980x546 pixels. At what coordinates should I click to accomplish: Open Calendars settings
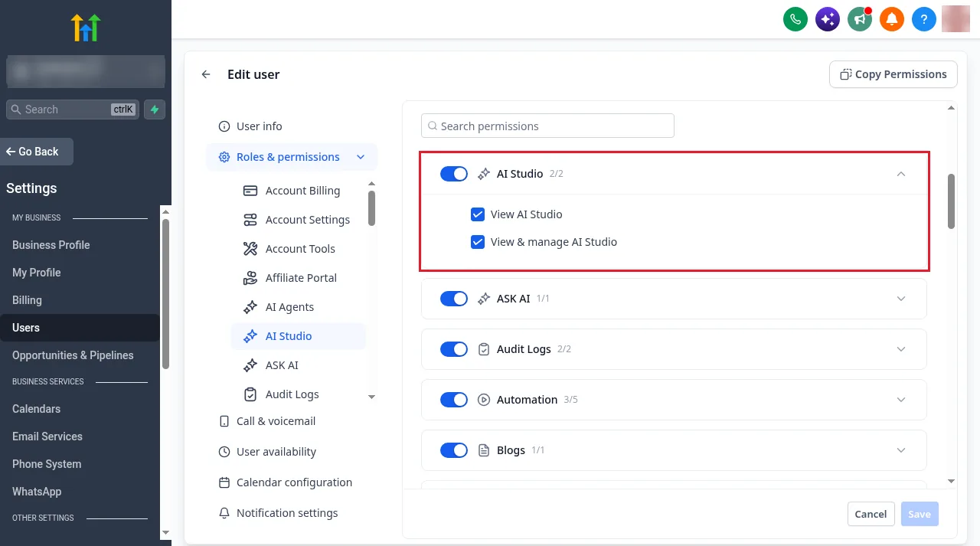click(36, 409)
